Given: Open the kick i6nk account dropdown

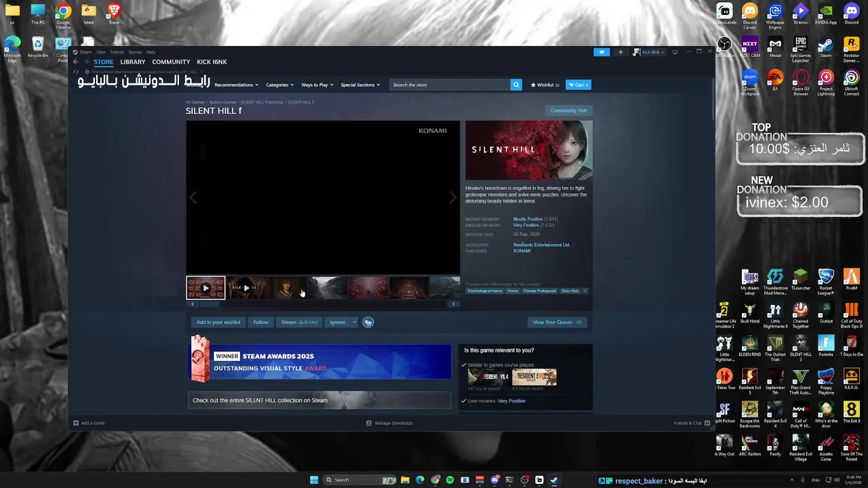Looking at the screenshot, I should pos(649,52).
